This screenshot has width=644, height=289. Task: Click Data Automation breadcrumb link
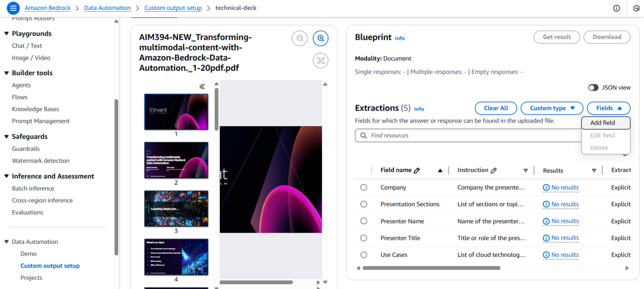[x=107, y=8]
